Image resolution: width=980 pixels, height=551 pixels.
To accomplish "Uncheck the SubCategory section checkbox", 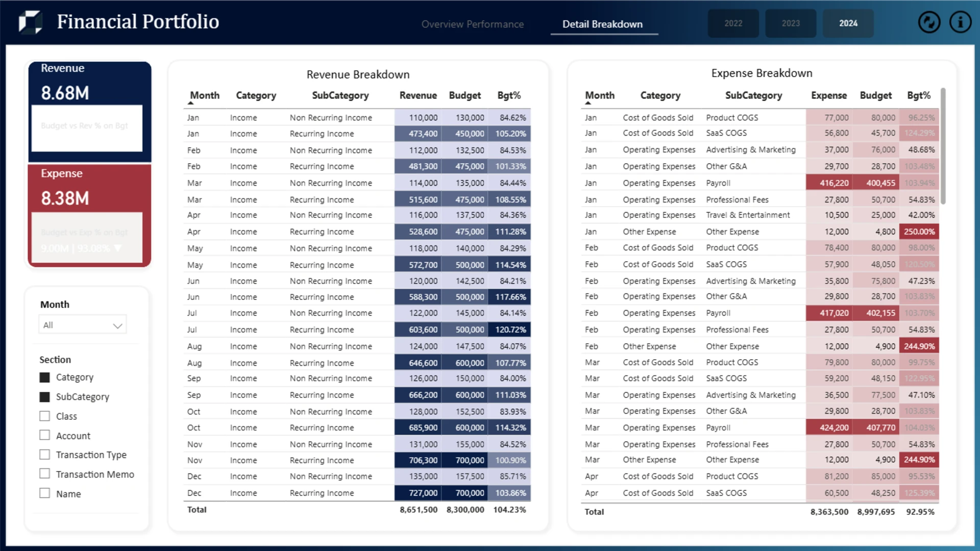I will [x=45, y=397].
